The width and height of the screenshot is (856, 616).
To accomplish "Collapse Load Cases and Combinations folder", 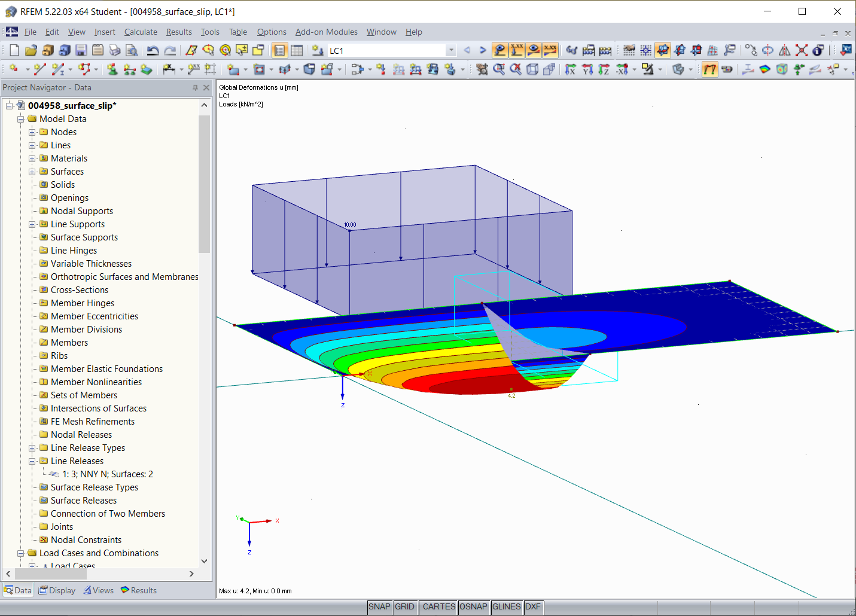I will tap(20, 553).
